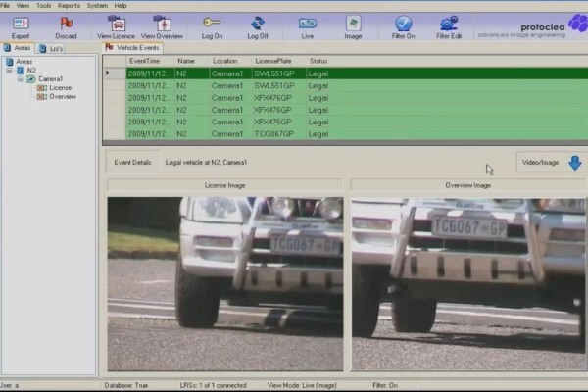Switch to Image mode icon
The width and height of the screenshot is (588, 392).
click(353, 24)
